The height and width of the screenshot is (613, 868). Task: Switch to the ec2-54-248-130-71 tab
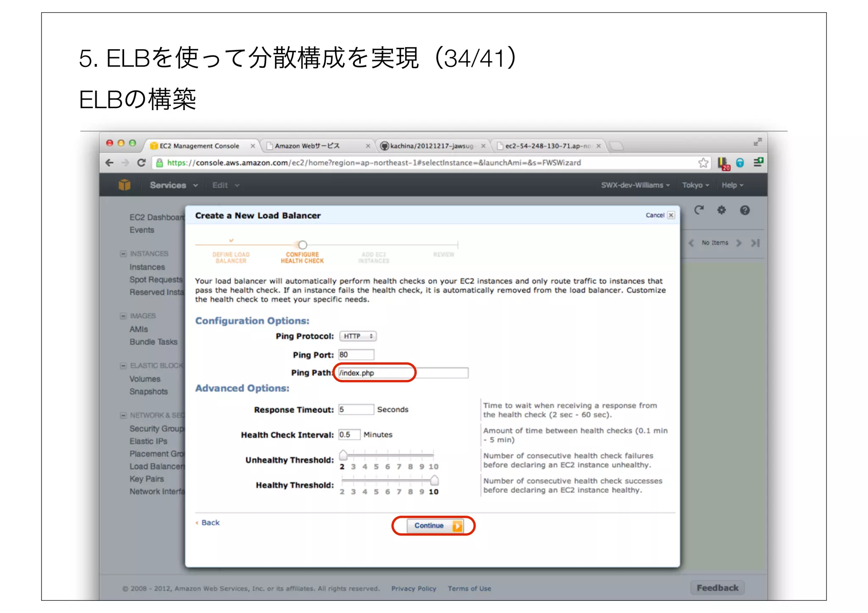[549, 146]
